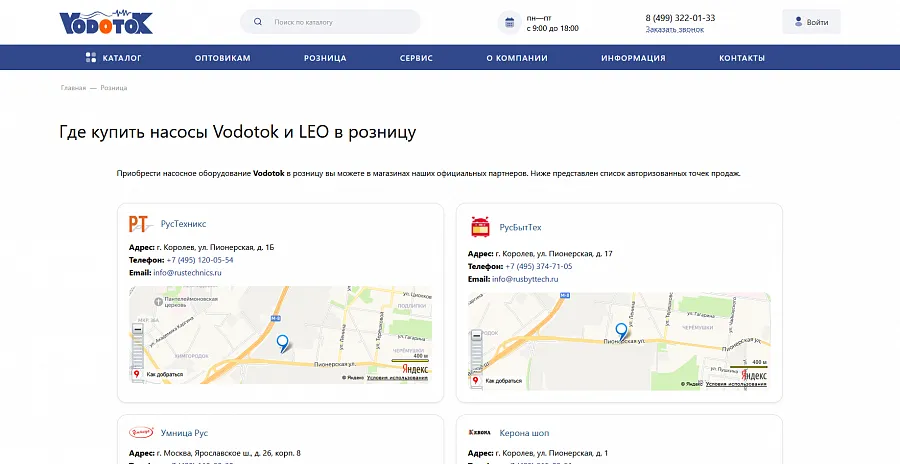This screenshot has height=464, width=900.
Task: Click the search magnifier icon
Action: [258, 22]
